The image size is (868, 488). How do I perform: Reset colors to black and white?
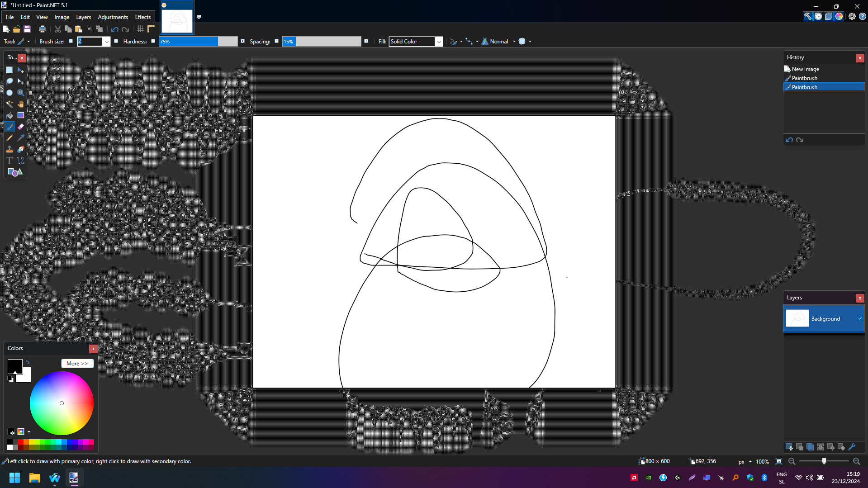(11, 379)
